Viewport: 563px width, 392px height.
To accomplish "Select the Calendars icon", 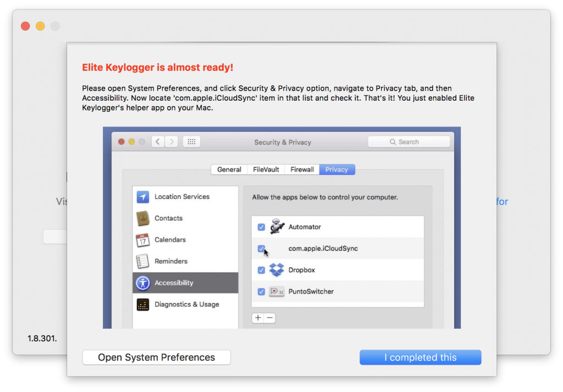I will pyautogui.click(x=142, y=240).
